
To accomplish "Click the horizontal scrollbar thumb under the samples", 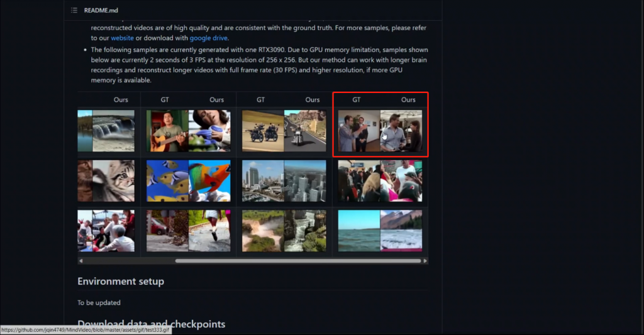I will (297, 261).
